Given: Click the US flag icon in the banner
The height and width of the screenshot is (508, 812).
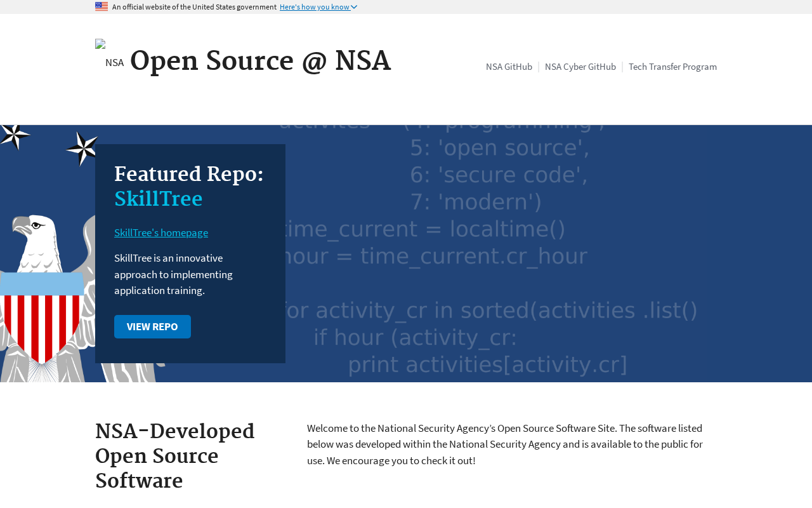Looking at the screenshot, I should 101,6.
